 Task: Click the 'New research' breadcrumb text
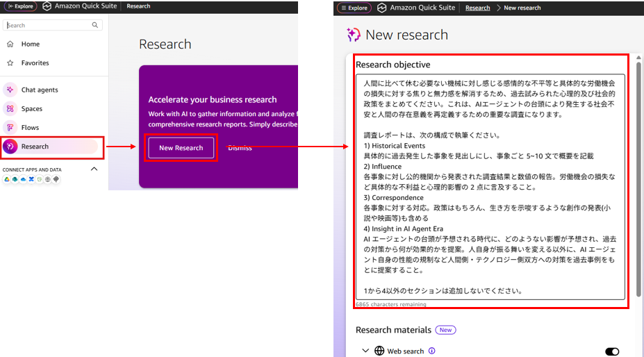522,8
